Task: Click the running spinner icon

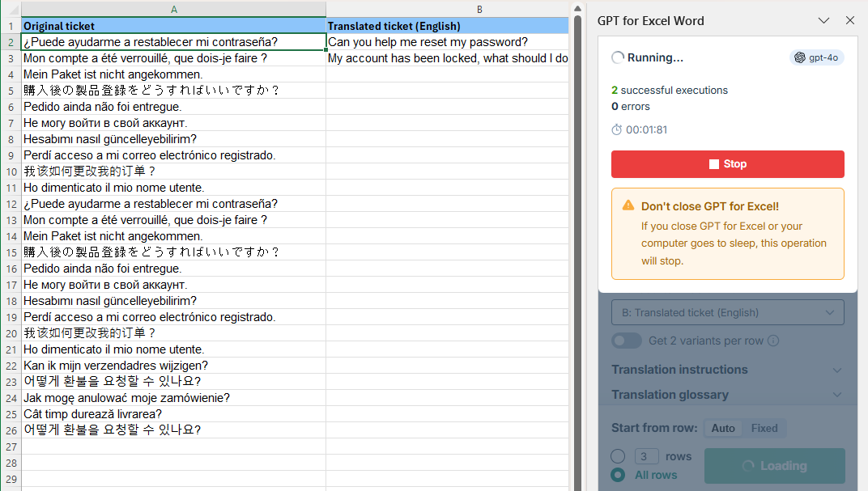Action: (x=617, y=57)
